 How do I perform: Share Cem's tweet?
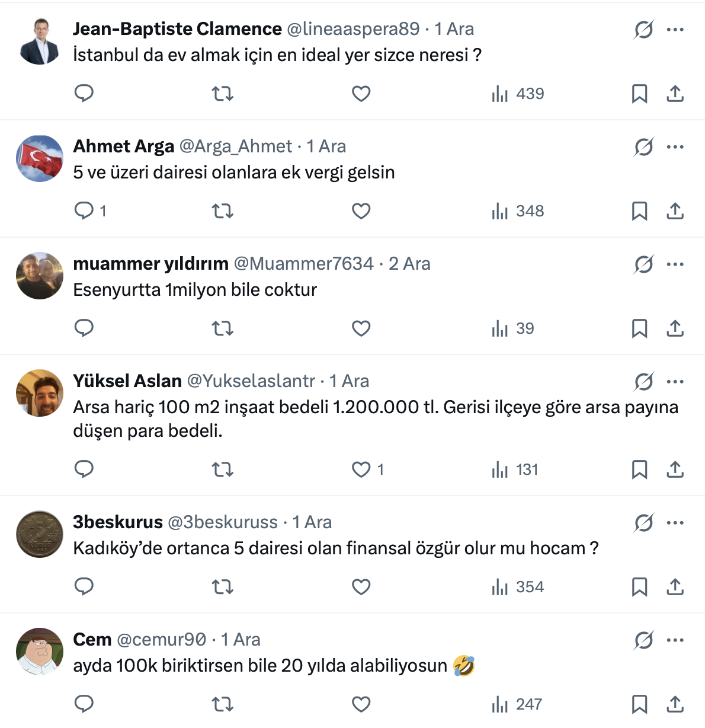675,704
